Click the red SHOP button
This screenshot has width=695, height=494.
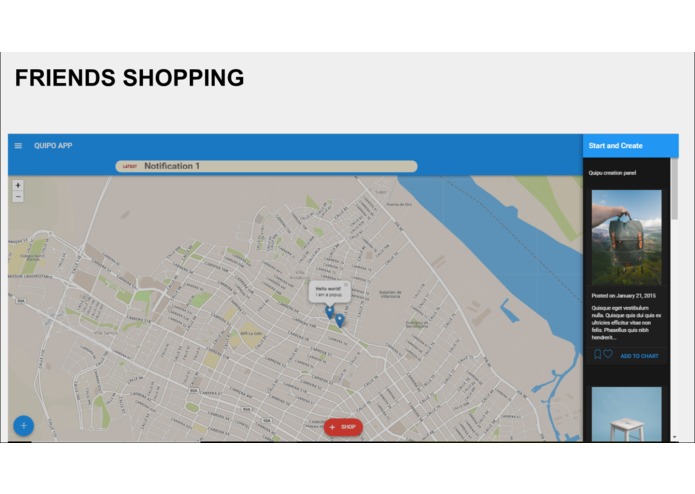point(343,427)
